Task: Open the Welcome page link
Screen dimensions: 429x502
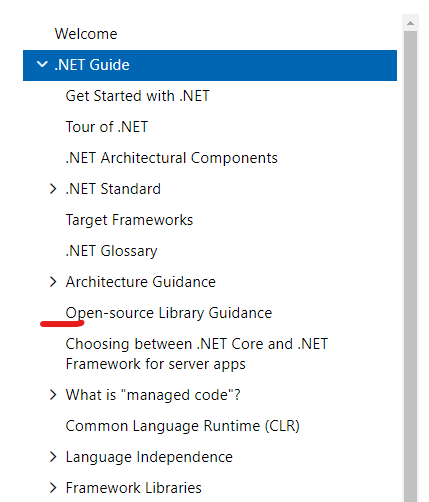Action: click(86, 34)
